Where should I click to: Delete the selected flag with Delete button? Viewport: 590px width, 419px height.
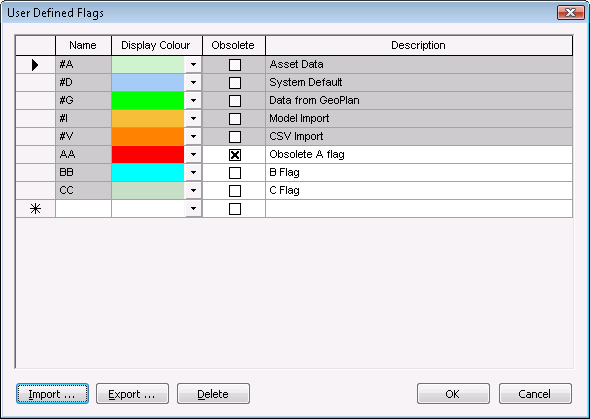click(x=213, y=394)
